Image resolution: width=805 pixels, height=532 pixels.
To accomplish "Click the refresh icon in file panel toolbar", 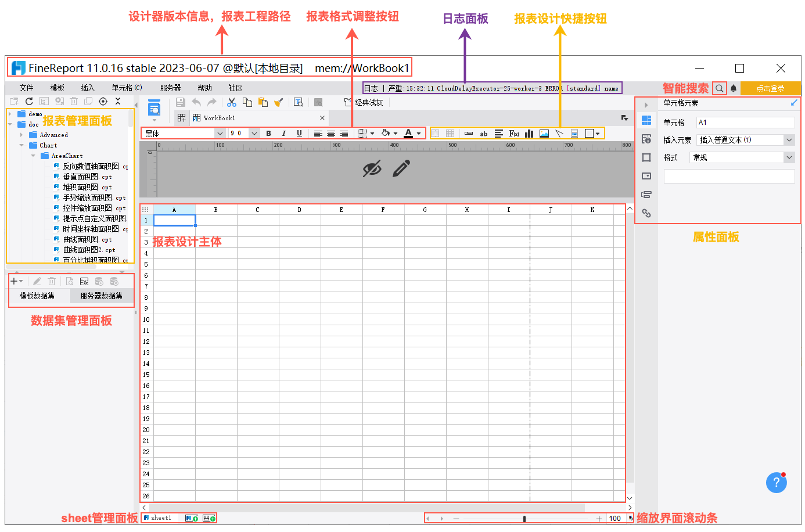I will pyautogui.click(x=29, y=101).
